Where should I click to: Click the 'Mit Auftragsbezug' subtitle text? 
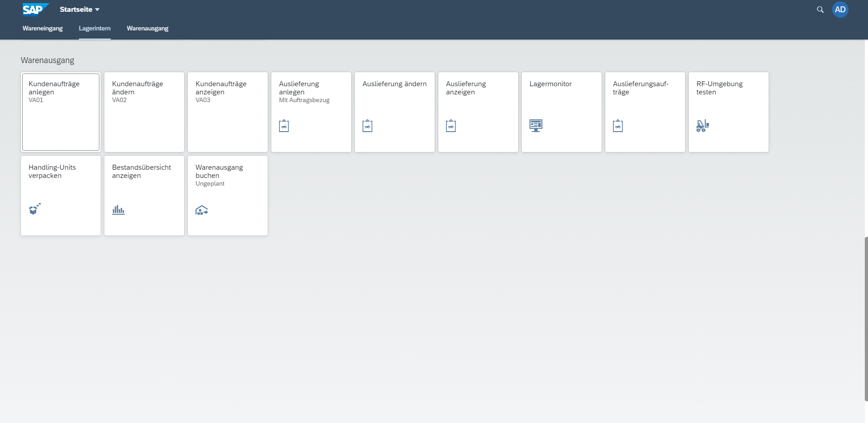click(304, 100)
